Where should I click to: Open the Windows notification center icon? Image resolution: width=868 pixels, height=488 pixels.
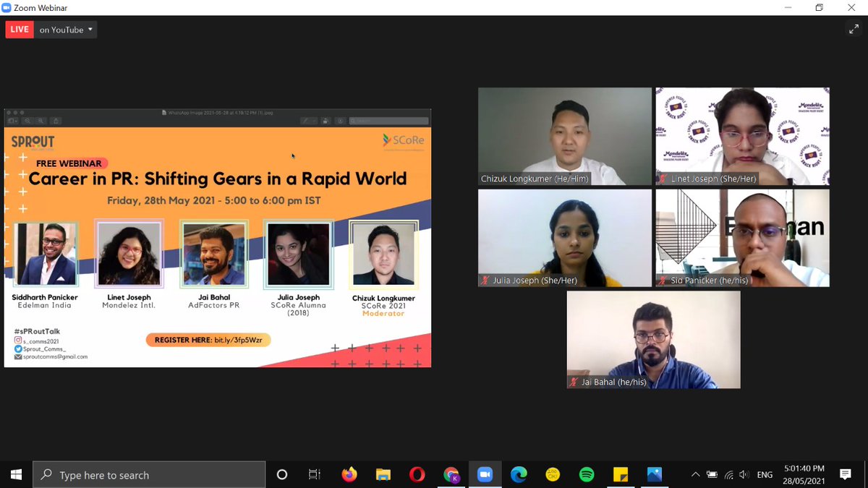846,475
